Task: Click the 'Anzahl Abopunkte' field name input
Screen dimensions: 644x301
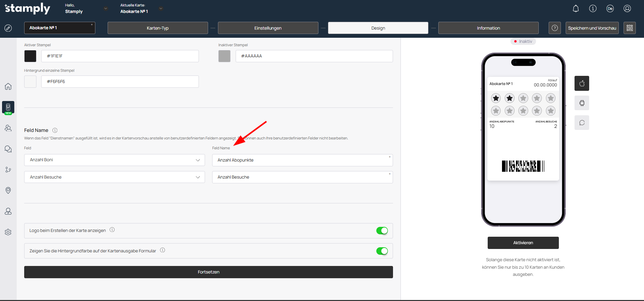Action: point(302,160)
